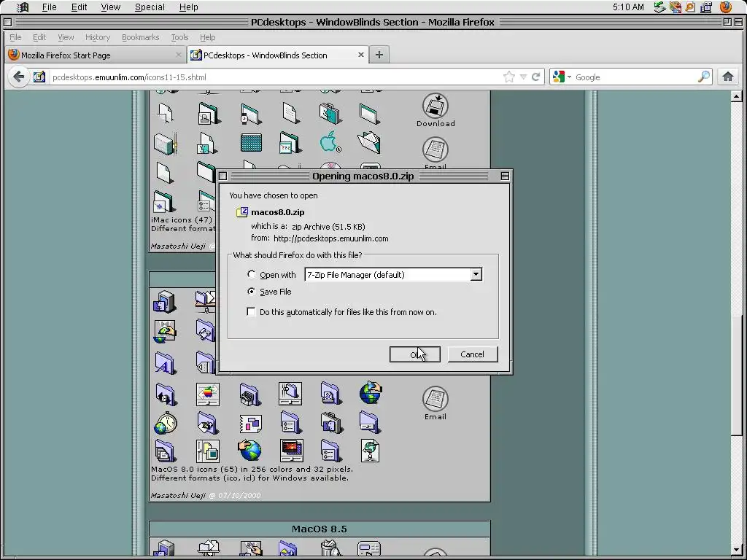747x560 pixels.
Task: Open Firefox File menu
Action: (x=15, y=37)
